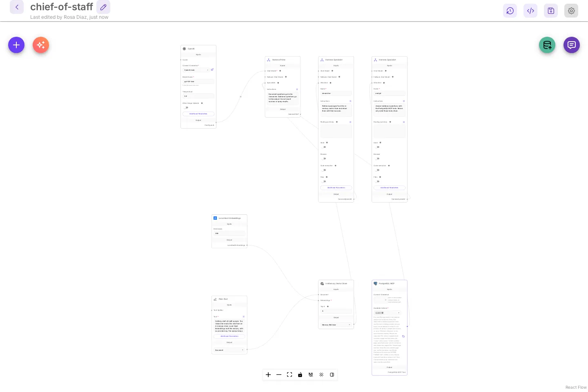Open Additional Parameters on OpenAI node
The width and height of the screenshot is (588, 392).
pos(198,114)
